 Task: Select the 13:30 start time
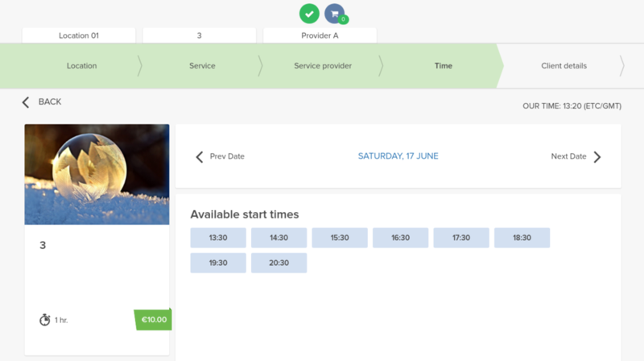218,238
